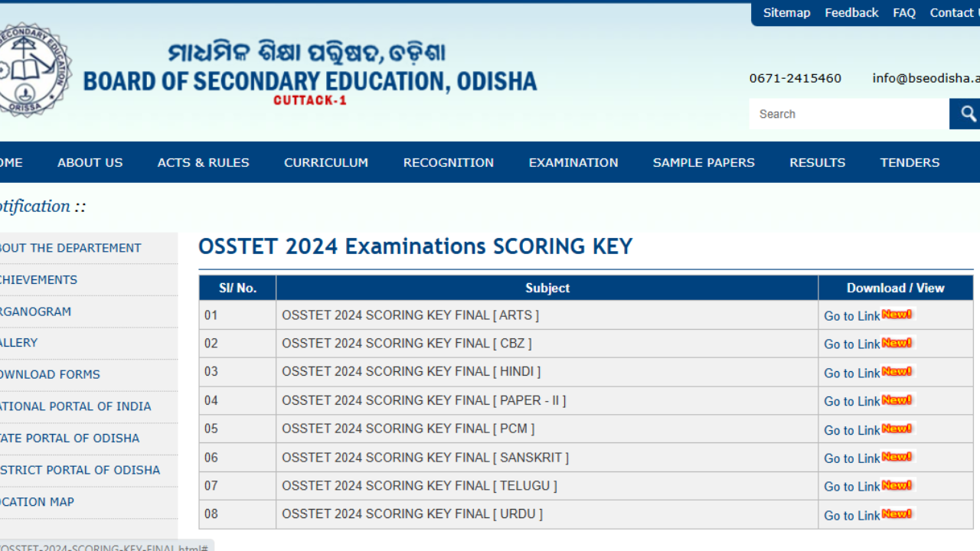Image resolution: width=980 pixels, height=551 pixels.
Task: Open the Sitemap link
Action: point(786,13)
